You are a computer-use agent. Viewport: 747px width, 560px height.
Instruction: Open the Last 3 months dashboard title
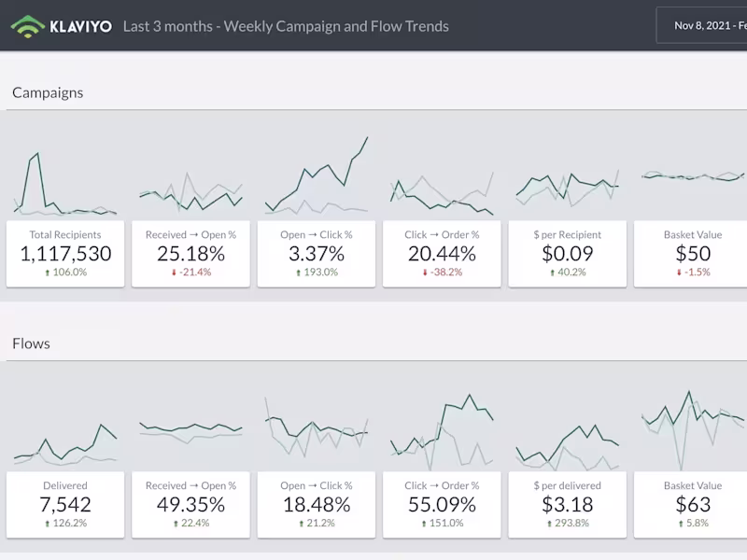[285, 26]
